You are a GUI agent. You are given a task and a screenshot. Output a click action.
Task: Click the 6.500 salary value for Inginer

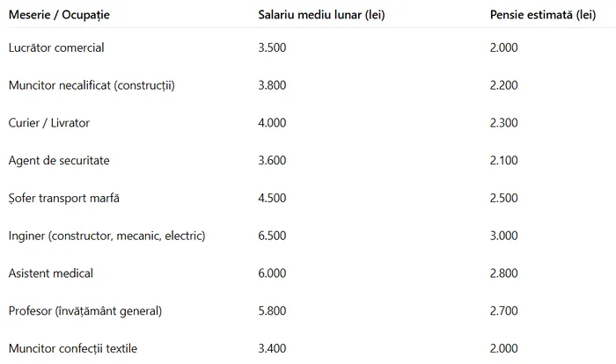coord(272,237)
